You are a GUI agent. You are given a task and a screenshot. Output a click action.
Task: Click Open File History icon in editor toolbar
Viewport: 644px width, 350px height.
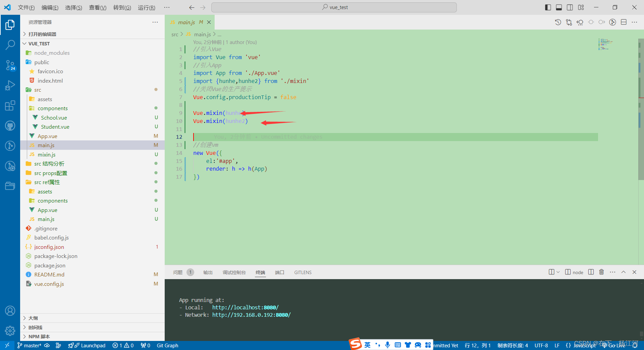pyautogui.click(x=558, y=22)
